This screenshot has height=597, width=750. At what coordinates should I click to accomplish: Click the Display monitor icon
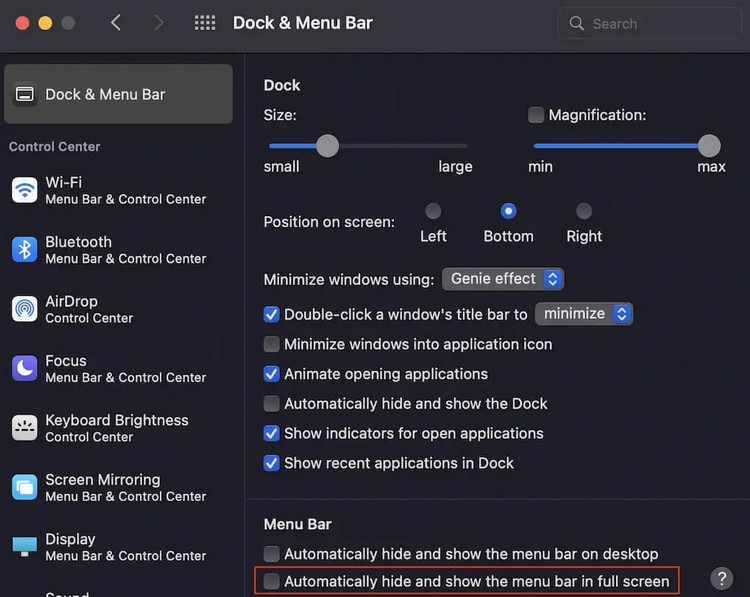point(25,546)
